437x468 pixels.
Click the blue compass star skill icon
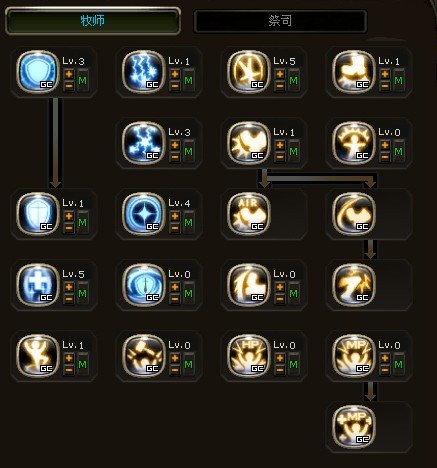[143, 214]
